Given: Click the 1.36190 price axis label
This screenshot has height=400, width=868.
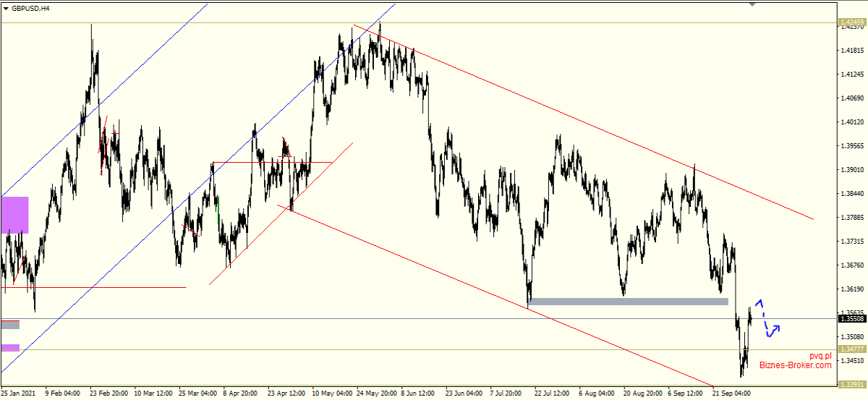Looking at the screenshot, I should tap(854, 289).
